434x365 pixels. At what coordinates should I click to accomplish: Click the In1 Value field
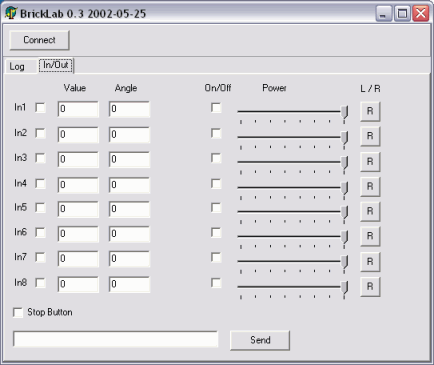[x=78, y=109]
